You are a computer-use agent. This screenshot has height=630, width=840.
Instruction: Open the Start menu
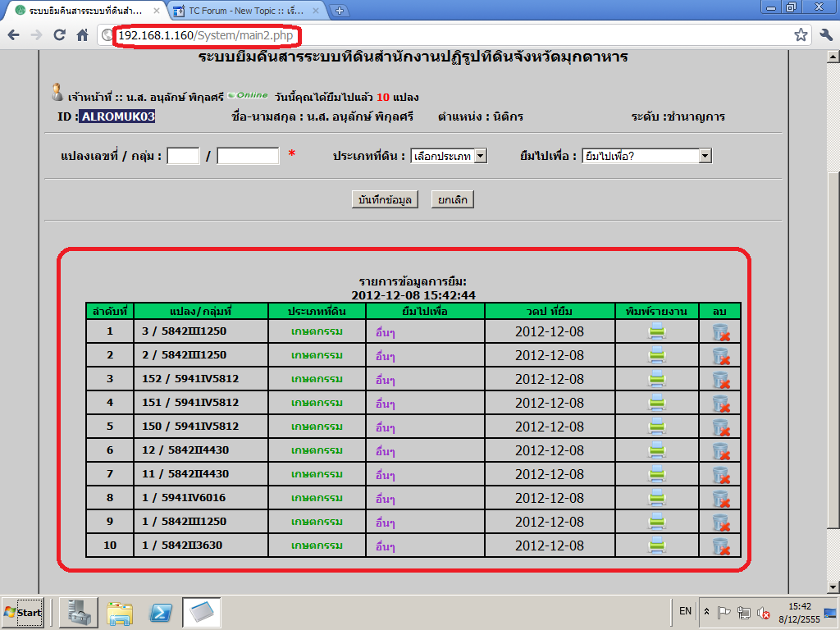pyautogui.click(x=22, y=612)
